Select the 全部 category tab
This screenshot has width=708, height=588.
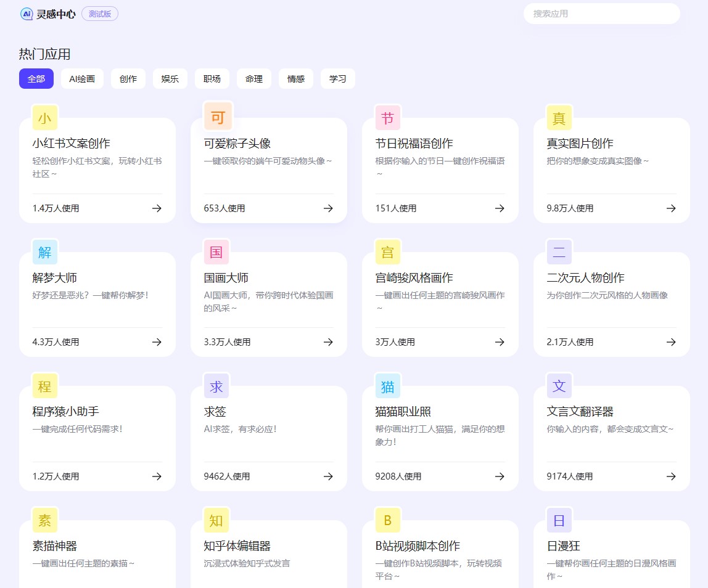[36, 79]
